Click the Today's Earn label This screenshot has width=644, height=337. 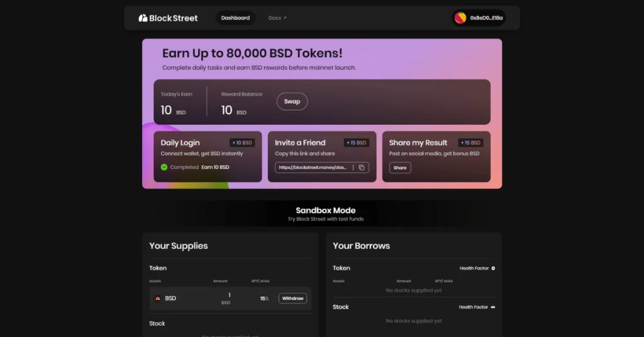(176, 94)
